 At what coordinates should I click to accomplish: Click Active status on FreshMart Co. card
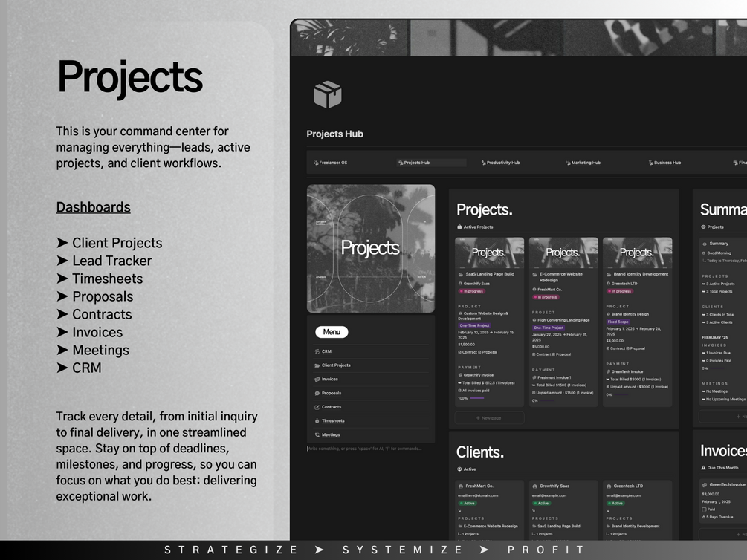[468, 504]
